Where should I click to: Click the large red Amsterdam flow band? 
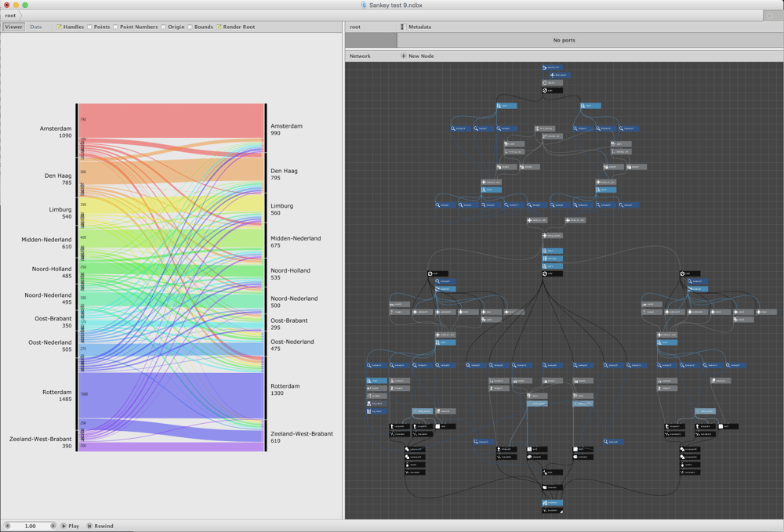[171, 121]
